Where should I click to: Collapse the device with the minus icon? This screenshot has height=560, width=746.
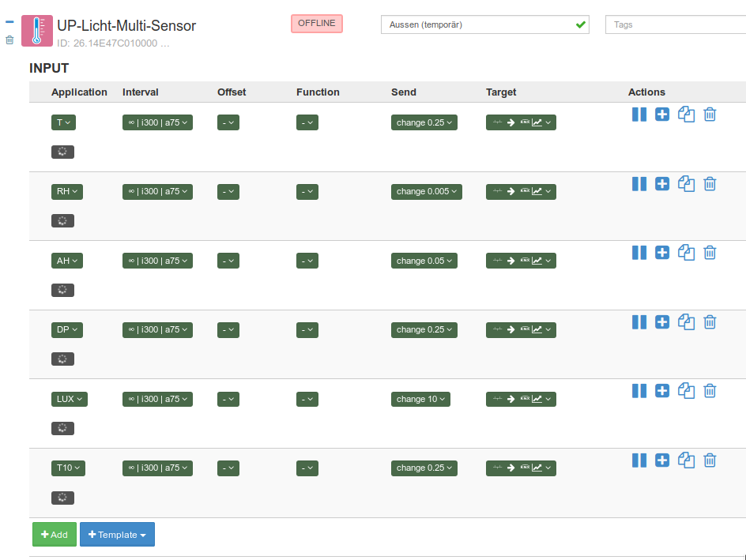[9, 22]
